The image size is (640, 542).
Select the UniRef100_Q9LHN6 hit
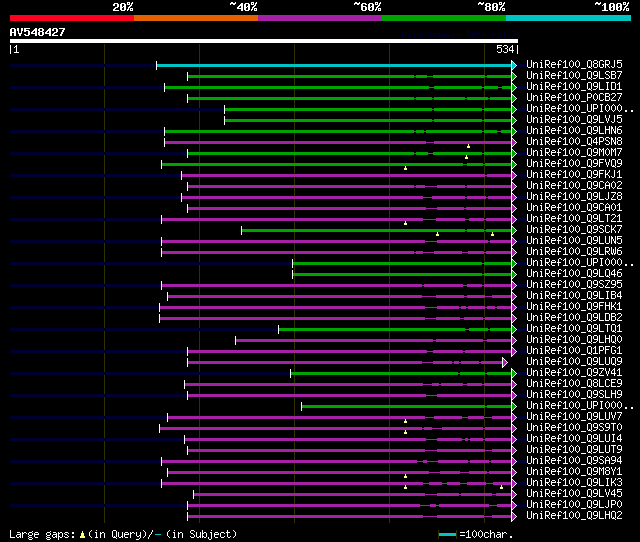[574, 131]
